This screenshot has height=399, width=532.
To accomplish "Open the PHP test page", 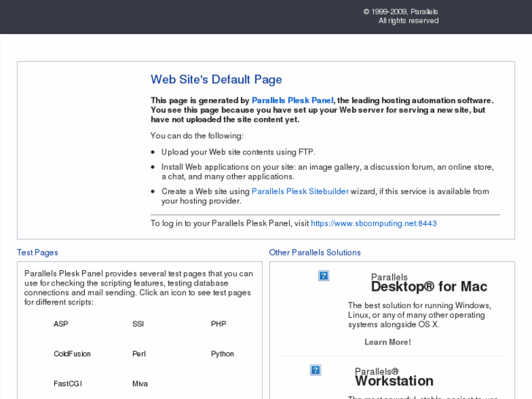I will click(219, 324).
